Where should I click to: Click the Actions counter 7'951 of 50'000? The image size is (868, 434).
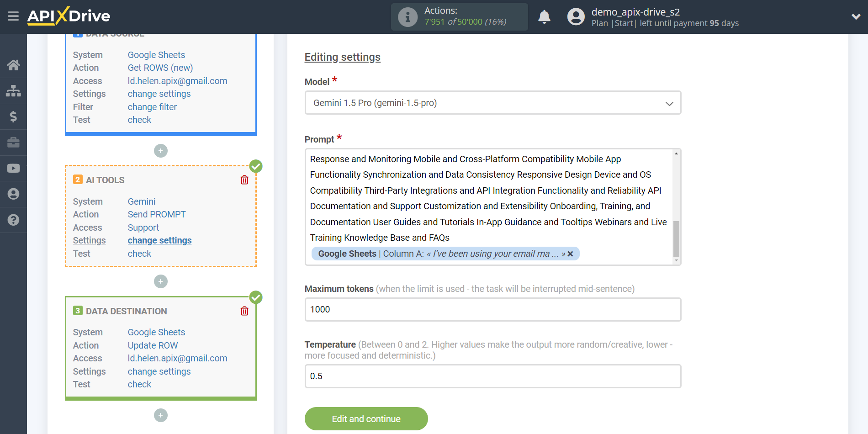point(465,22)
